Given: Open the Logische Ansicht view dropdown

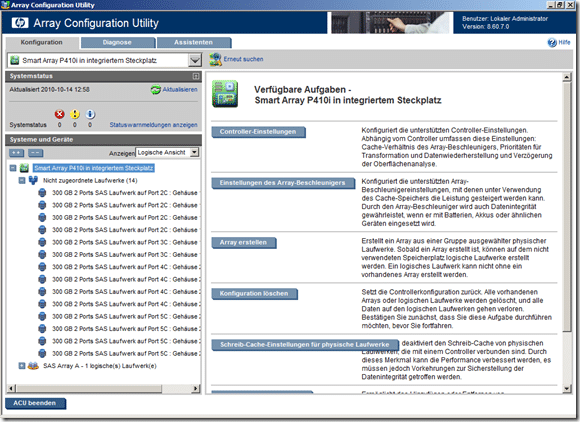Looking at the screenshot, I should [x=195, y=152].
